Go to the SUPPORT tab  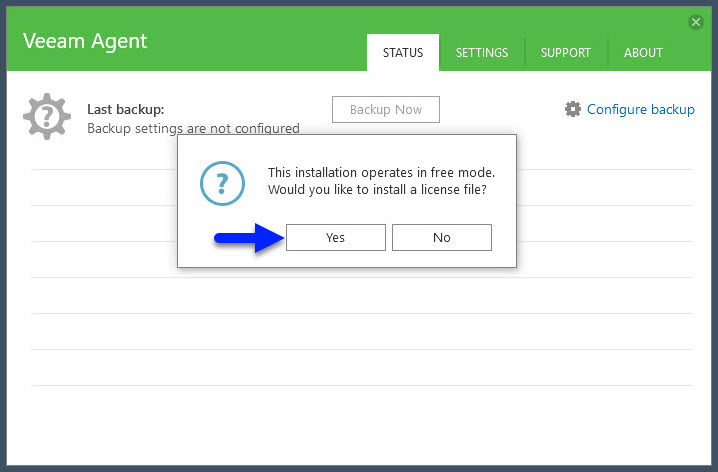click(x=565, y=53)
